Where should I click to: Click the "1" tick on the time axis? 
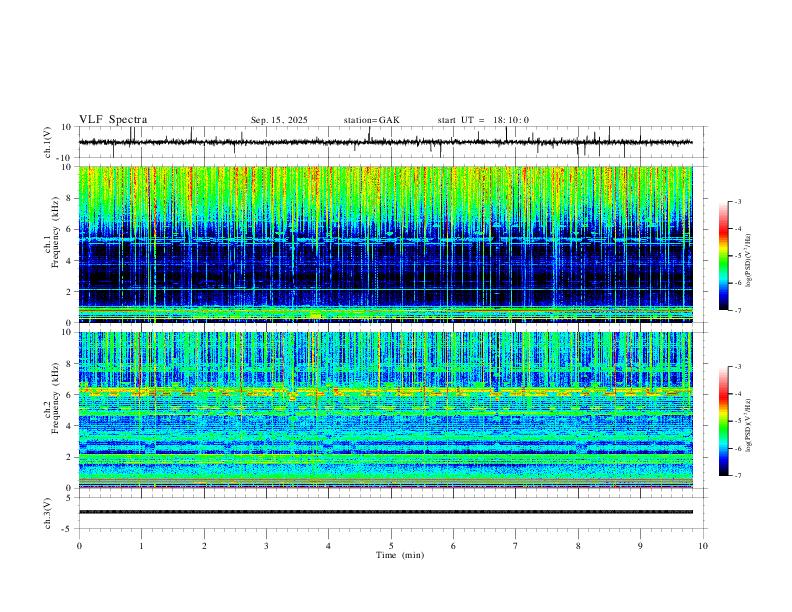tap(142, 546)
